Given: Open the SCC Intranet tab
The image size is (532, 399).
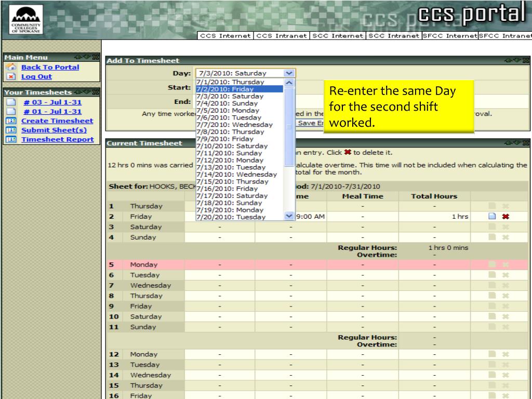Looking at the screenshot, I should (394, 36).
